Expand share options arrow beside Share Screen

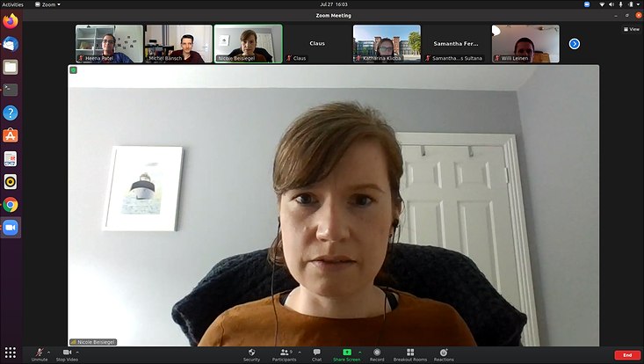(360, 352)
